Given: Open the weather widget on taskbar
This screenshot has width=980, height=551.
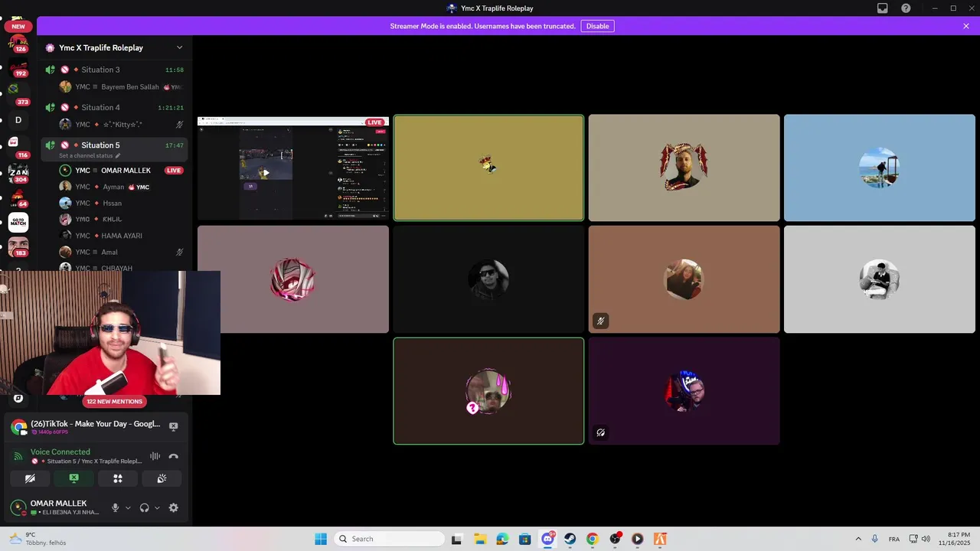Looking at the screenshot, I should click(x=37, y=539).
